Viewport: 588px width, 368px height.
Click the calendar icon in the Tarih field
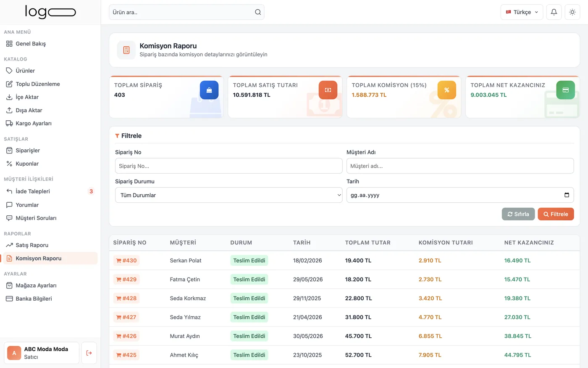(567, 195)
